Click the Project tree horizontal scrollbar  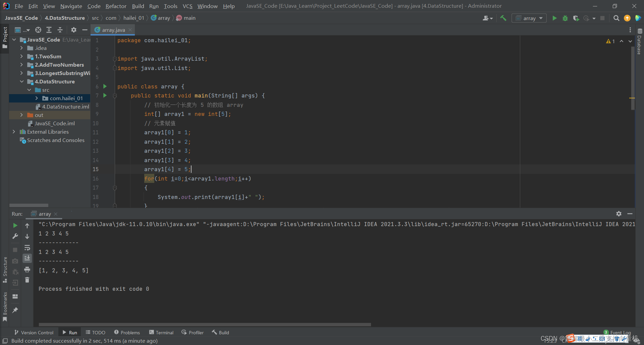29,205
